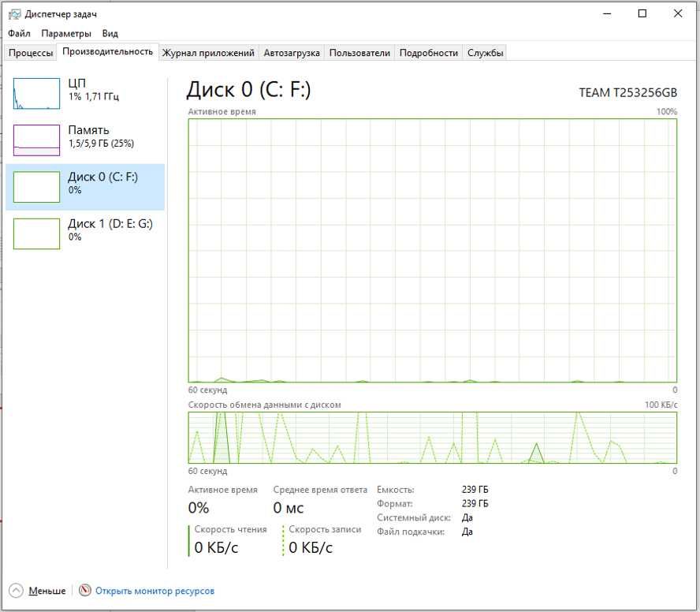
Task: Open the Подробности tab
Action: [429, 53]
